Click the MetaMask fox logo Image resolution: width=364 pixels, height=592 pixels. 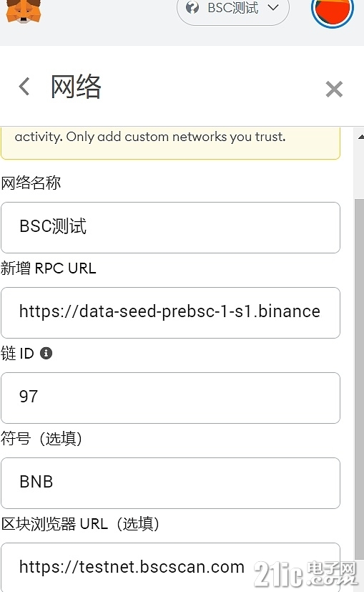click(24, 11)
